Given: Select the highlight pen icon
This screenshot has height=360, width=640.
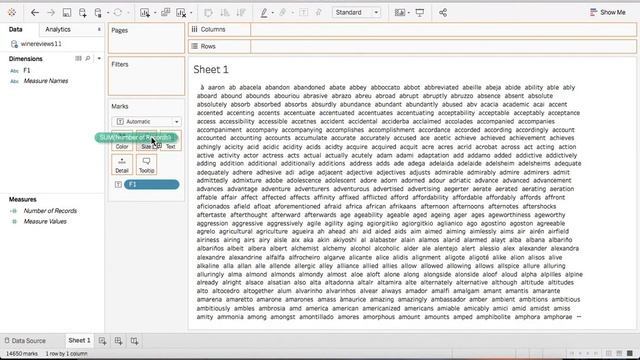Looking at the screenshot, I should coord(264,13).
